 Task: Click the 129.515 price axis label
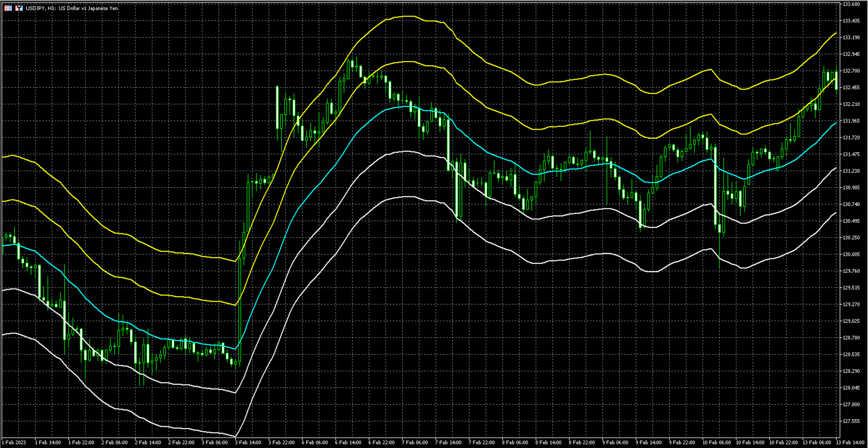(851, 288)
